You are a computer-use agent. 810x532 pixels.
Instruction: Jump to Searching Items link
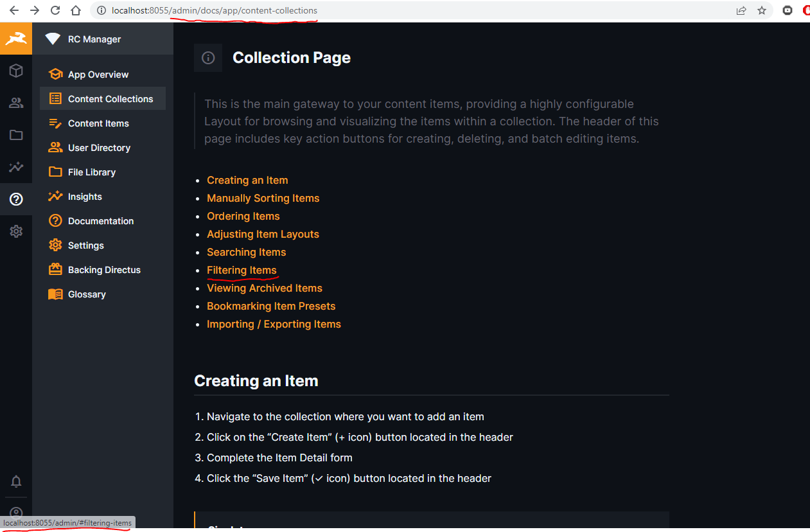246,253
